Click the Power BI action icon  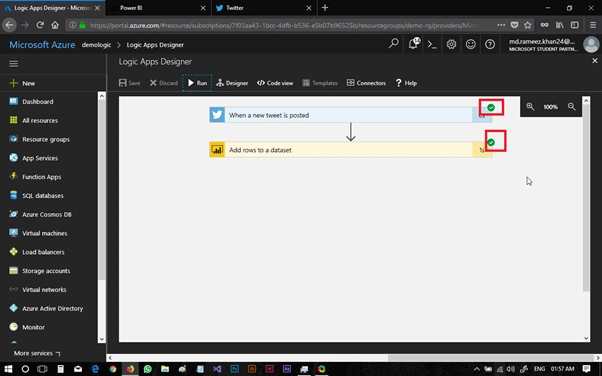pyautogui.click(x=217, y=150)
